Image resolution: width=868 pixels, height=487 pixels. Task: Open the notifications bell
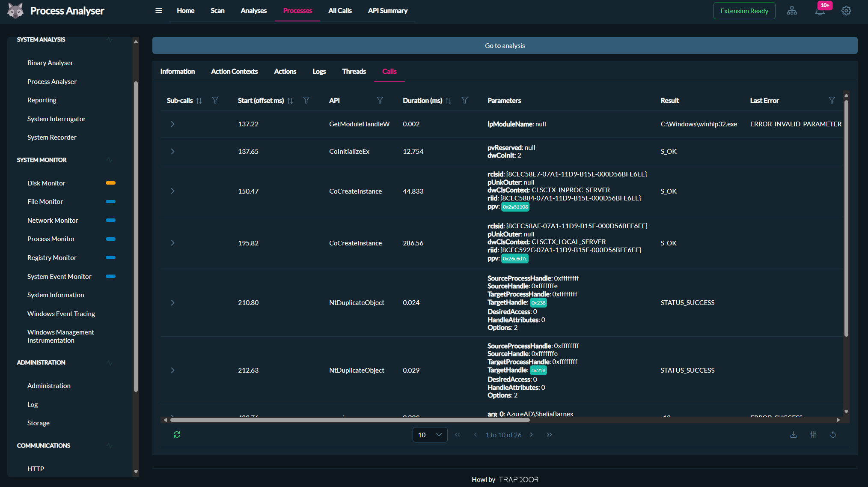point(819,12)
